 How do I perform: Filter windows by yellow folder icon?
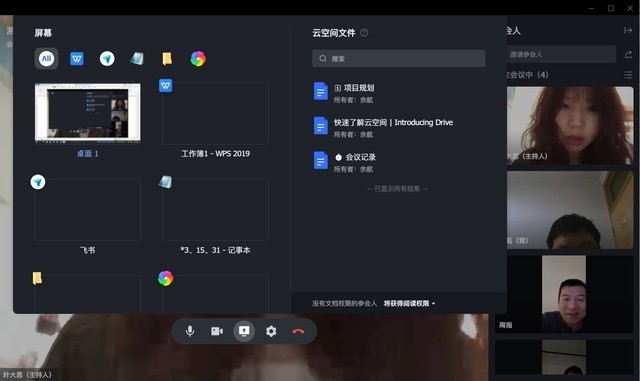click(167, 59)
